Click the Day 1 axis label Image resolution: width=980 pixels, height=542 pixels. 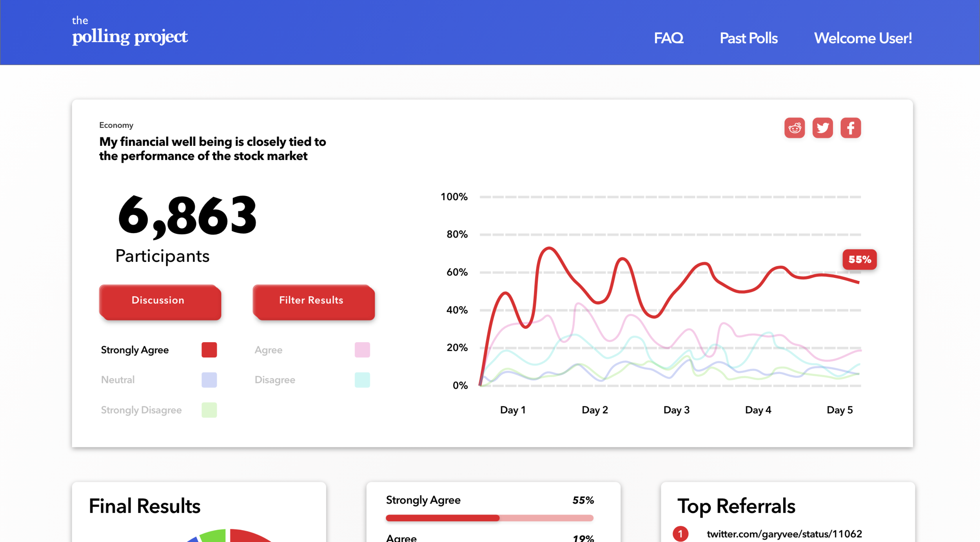(513, 410)
